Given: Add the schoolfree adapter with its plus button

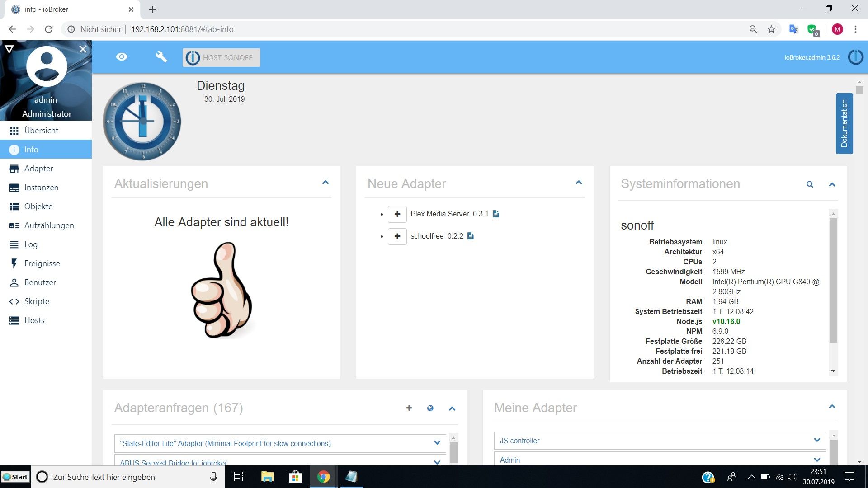Looking at the screenshot, I should tap(397, 236).
